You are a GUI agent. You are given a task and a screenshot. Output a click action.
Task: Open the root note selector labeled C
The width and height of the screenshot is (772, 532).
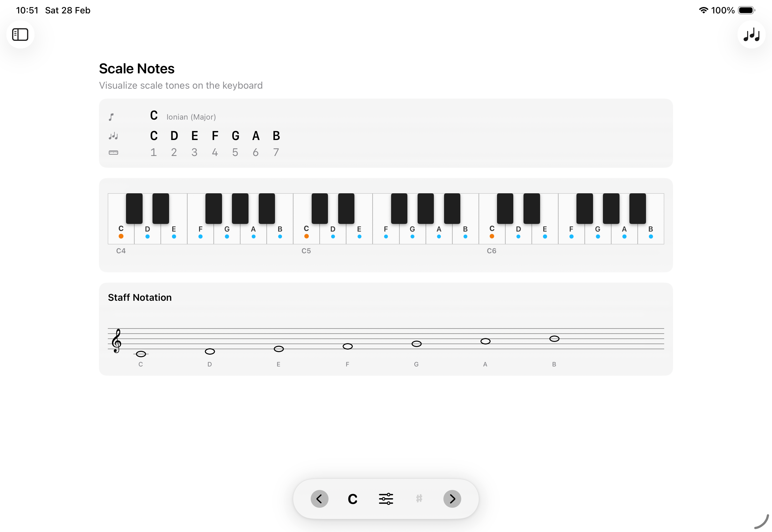(352, 499)
